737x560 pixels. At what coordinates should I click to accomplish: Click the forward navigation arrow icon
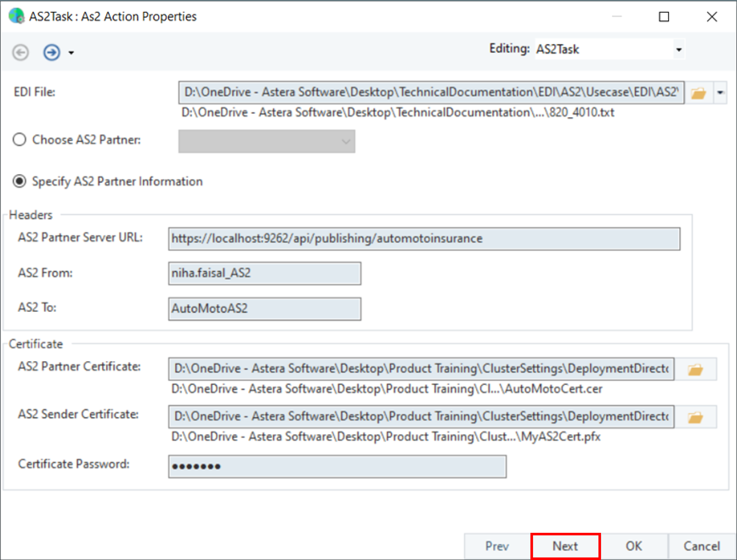pyautogui.click(x=52, y=53)
